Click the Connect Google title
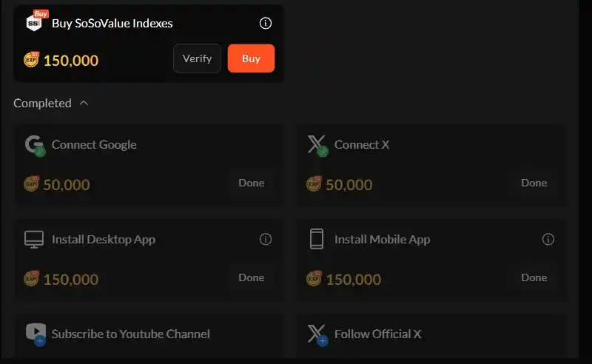592x364 pixels. tap(94, 144)
